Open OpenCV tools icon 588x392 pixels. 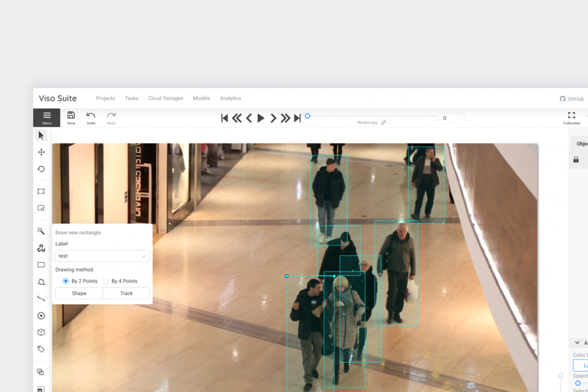click(x=41, y=248)
